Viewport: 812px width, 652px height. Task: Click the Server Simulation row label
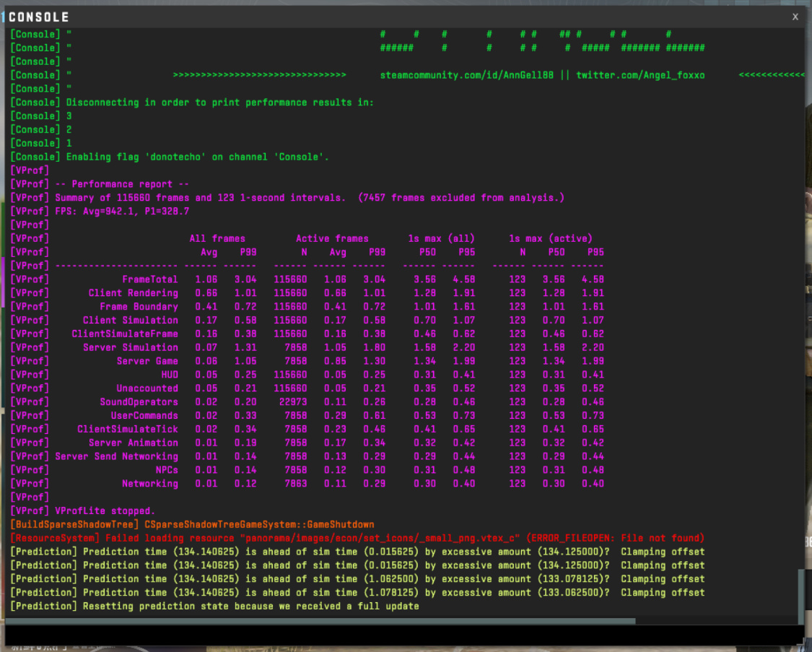click(x=131, y=347)
